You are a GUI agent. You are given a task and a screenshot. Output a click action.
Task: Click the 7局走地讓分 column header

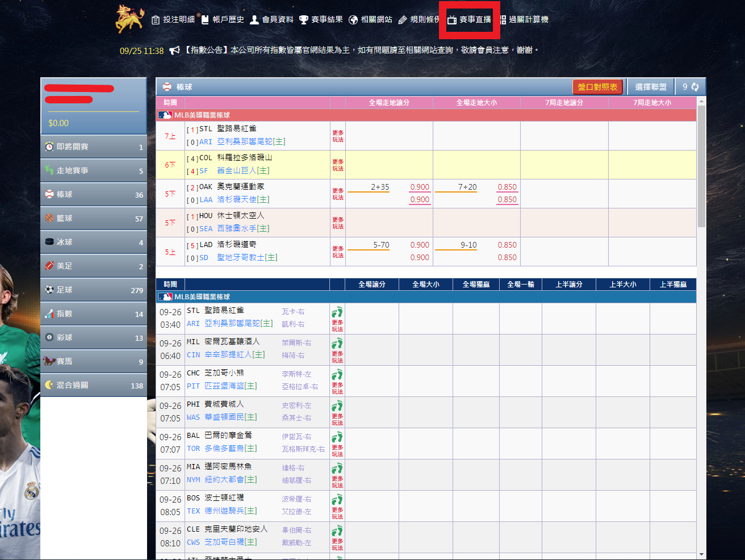564,103
